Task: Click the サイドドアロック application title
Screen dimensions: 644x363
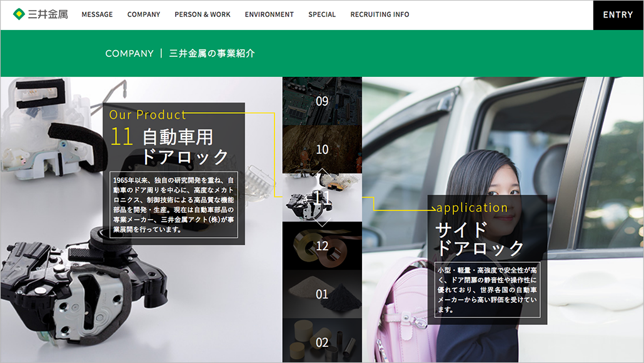Action: point(480,239)
